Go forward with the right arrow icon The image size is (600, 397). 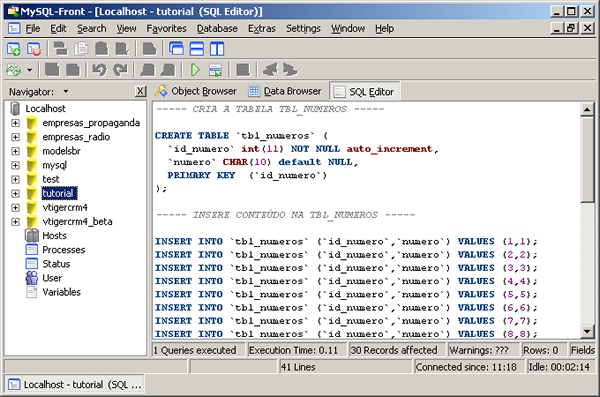click(x=290, y=70)
